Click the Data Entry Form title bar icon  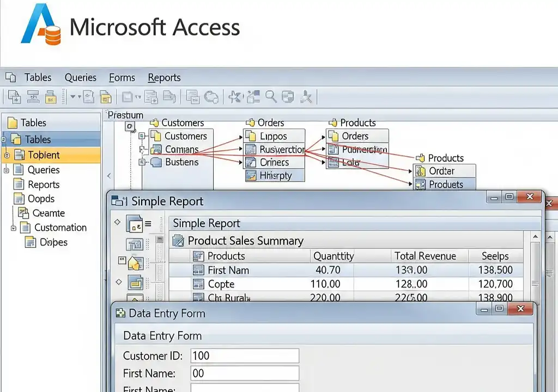(x=120, y=313)
